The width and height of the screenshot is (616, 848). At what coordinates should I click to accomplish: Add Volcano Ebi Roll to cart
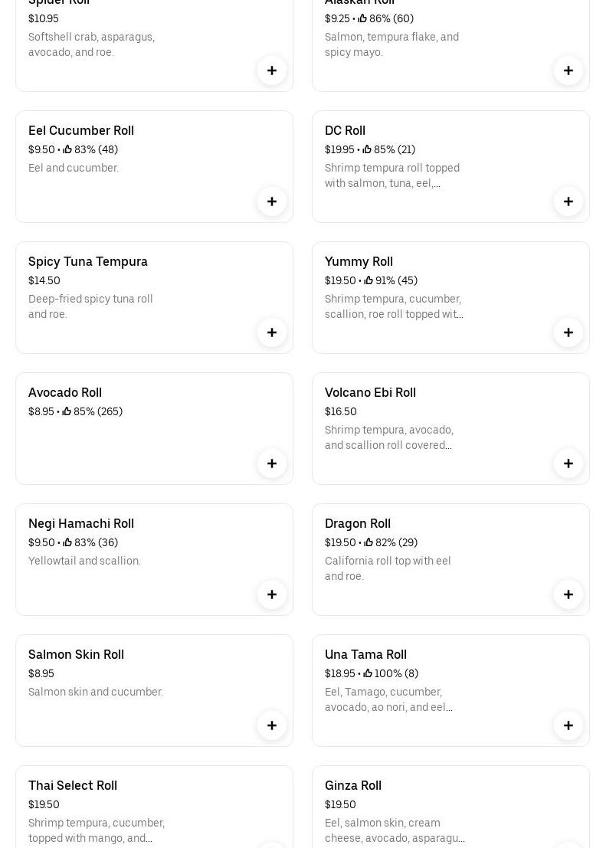568,463
